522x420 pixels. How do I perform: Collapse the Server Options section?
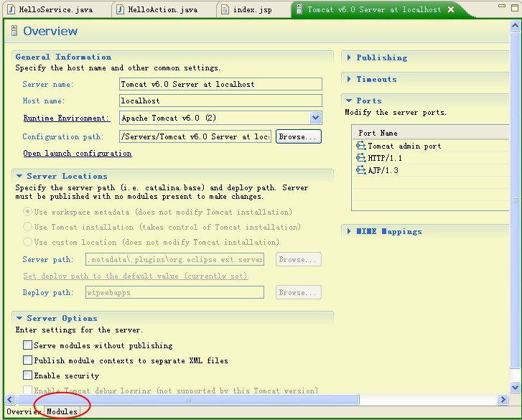19,318
